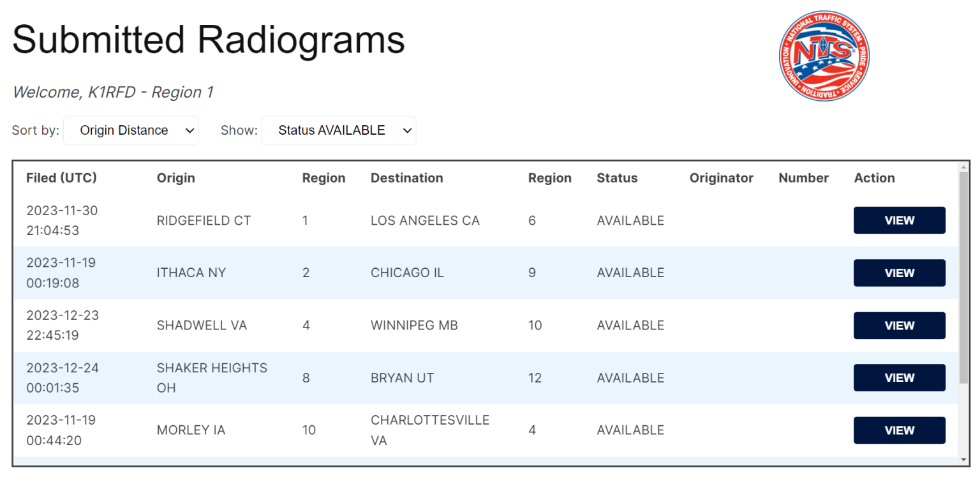This screenshot has height=491, width=980.
Task: View the SHAKER HEIGHTS OH radiogram
Action: pos(899,377)
